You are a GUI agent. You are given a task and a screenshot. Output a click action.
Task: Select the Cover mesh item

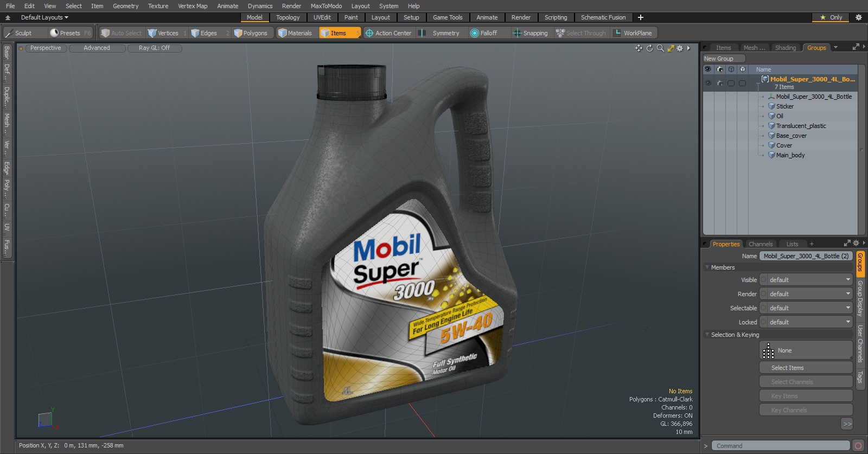coord(784,145)
